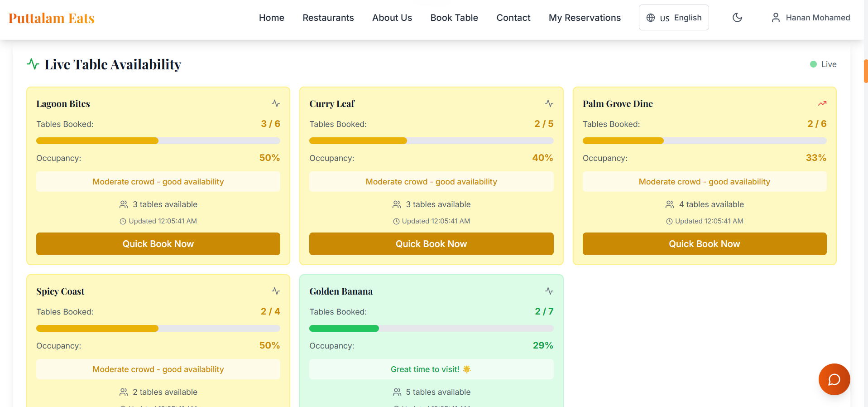Click the clock icon on Curry Leaf updated time
The height and width of the screenshot is (407, 868).
396,222
